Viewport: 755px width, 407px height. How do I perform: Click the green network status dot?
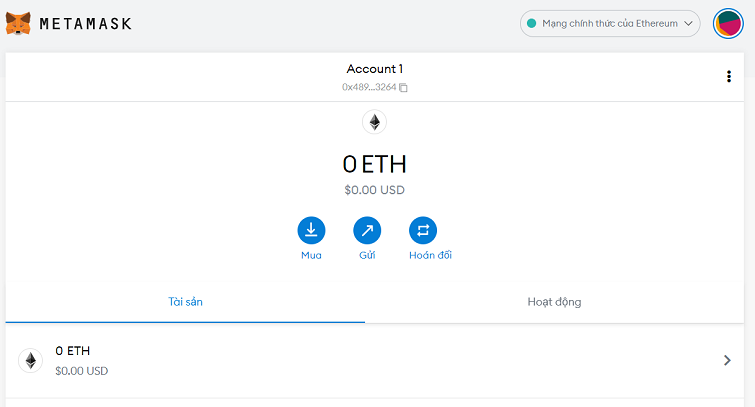[532, 24]
